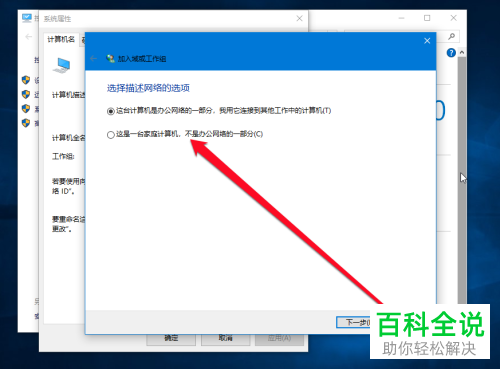Image resolution: width=500 pixels, height=369 pixels.
Task: Click the Next button in the wizard
Action: 353,322
